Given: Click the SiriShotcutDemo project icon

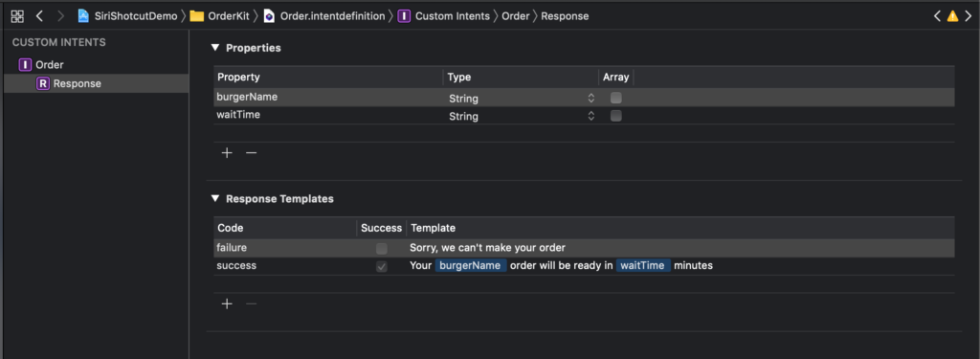Looking at the screenshot, I should pos(83,16).
